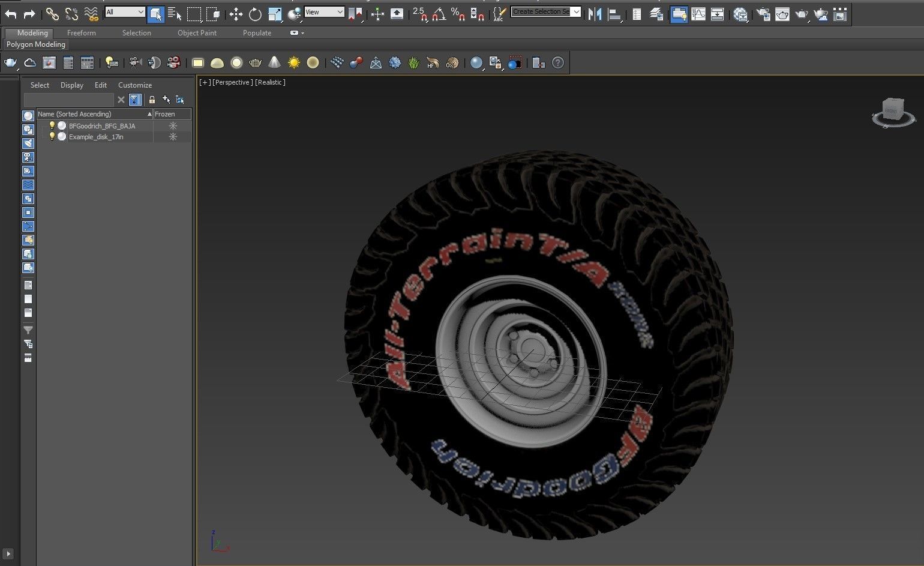This screenshot has width=924, height=566.
Task: Click Use Pivot Point Center icon
Action: click(x=355, y=14)
